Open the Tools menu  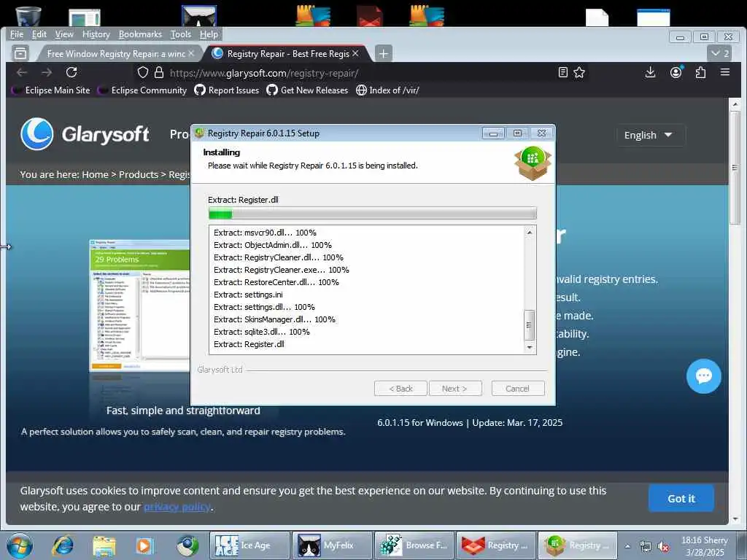181,34
